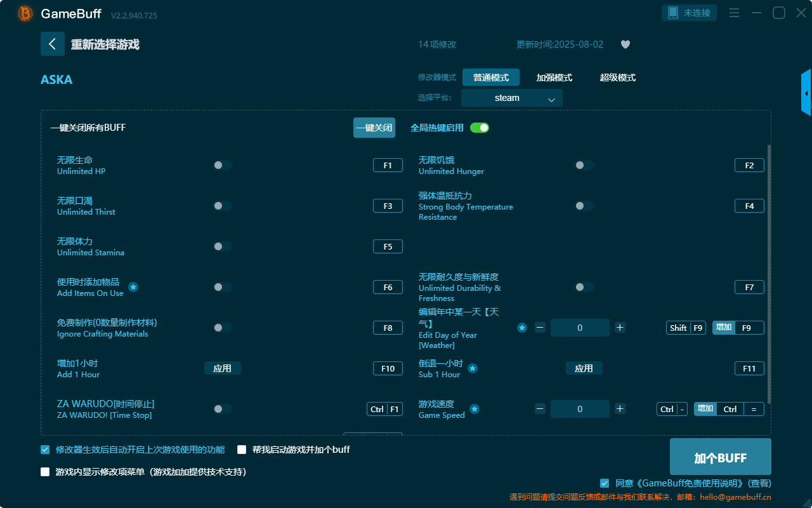Click the F6 hotkey button
The image size is (812, 508).
[x=388, y=287]
